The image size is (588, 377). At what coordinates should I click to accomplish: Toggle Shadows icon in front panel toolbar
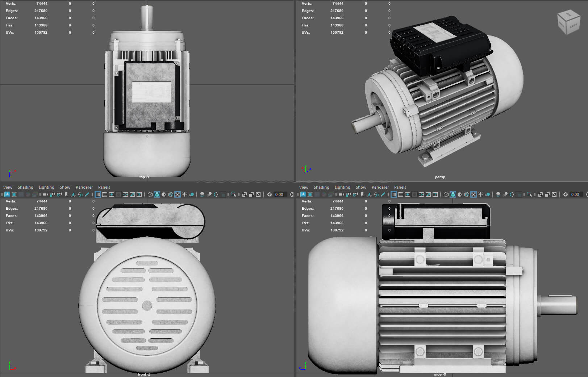(x=191, y=194)
